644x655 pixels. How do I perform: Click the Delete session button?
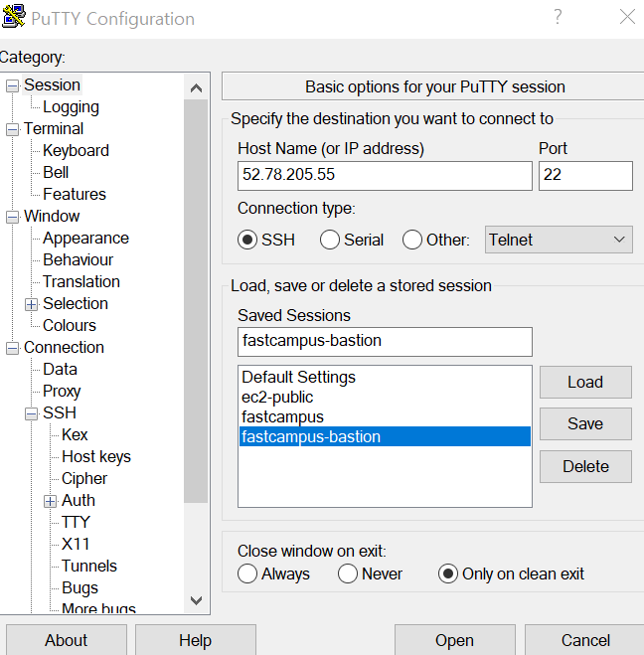(585, 466)
